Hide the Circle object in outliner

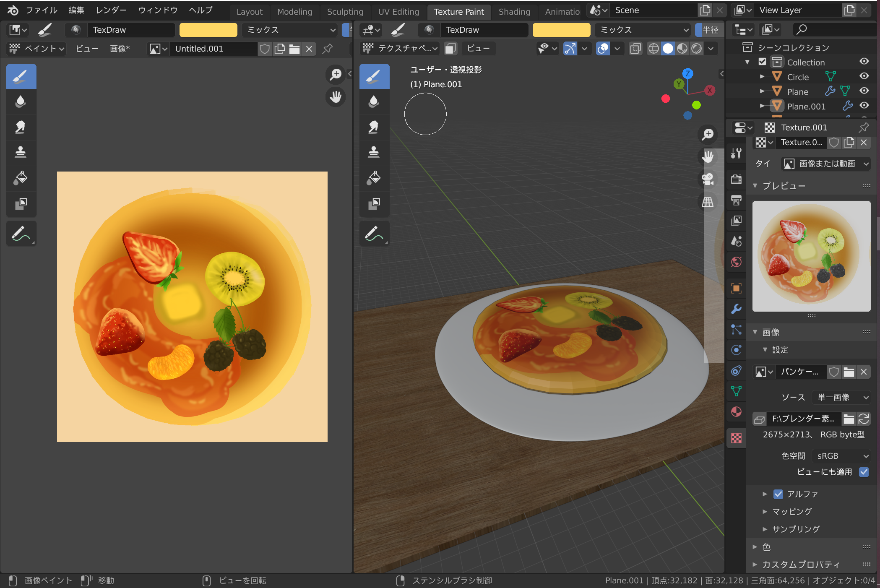click(x=864, y=76)
